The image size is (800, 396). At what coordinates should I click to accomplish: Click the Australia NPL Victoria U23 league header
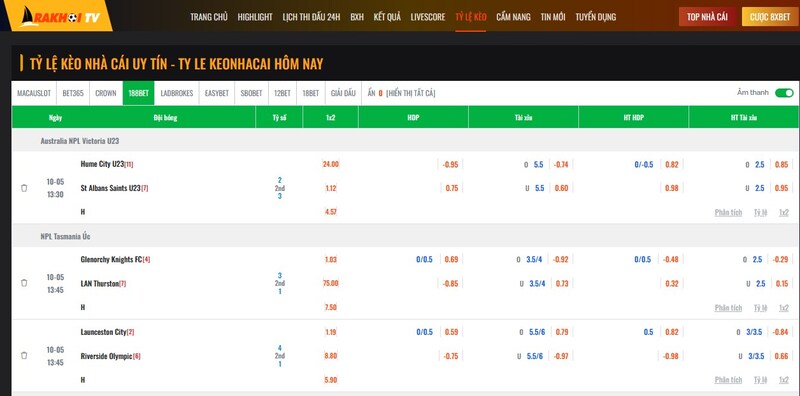pos(80,141)
